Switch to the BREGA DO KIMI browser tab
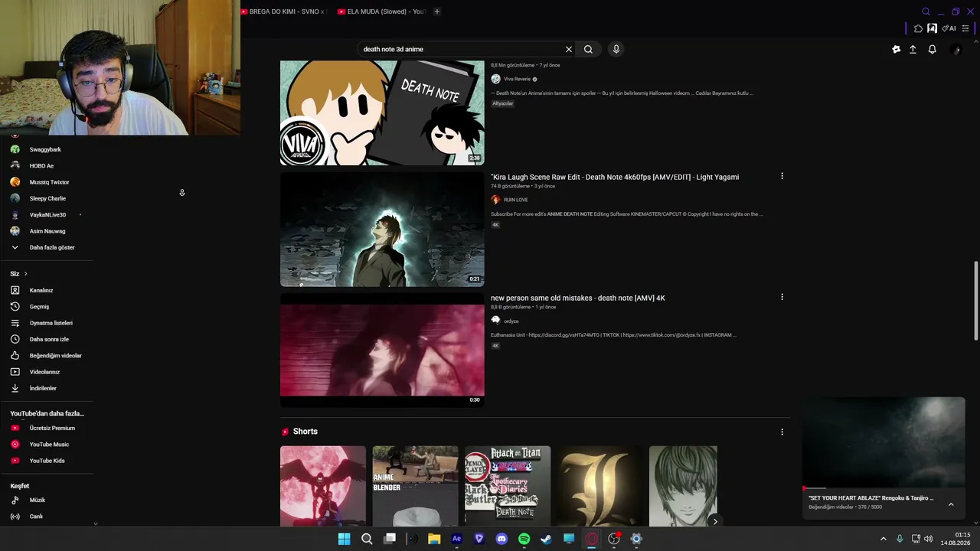 pos(283,11)
